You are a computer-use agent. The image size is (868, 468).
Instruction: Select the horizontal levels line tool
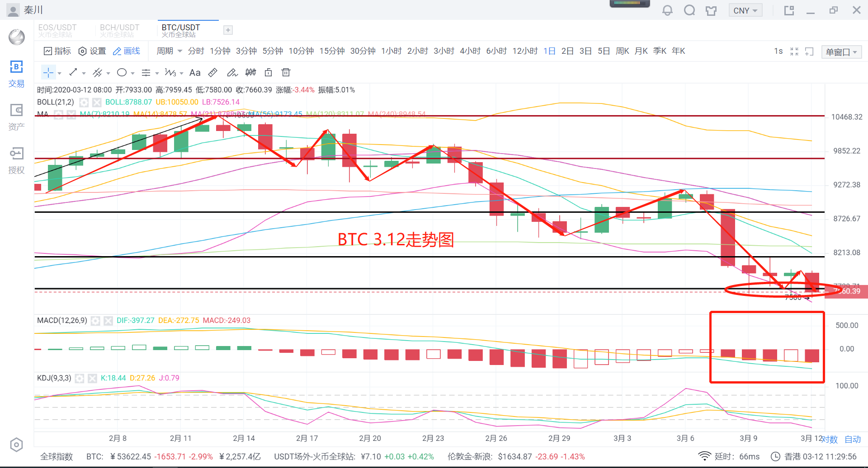146,72
